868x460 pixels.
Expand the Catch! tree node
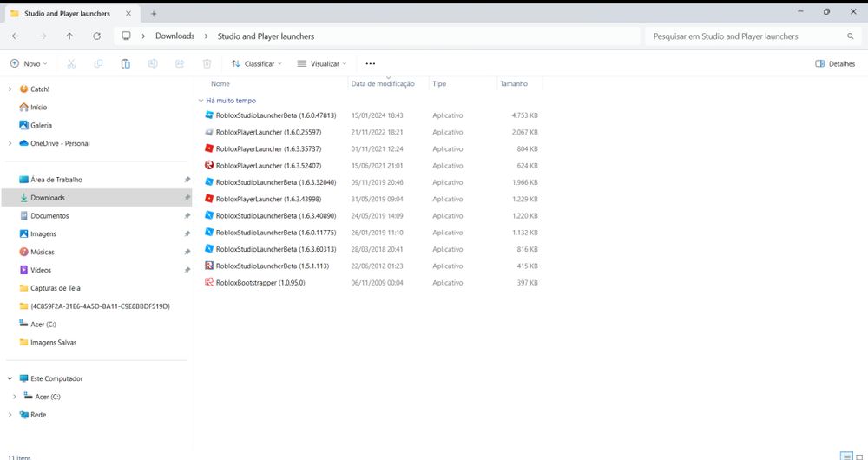click(x=10, y=89)
